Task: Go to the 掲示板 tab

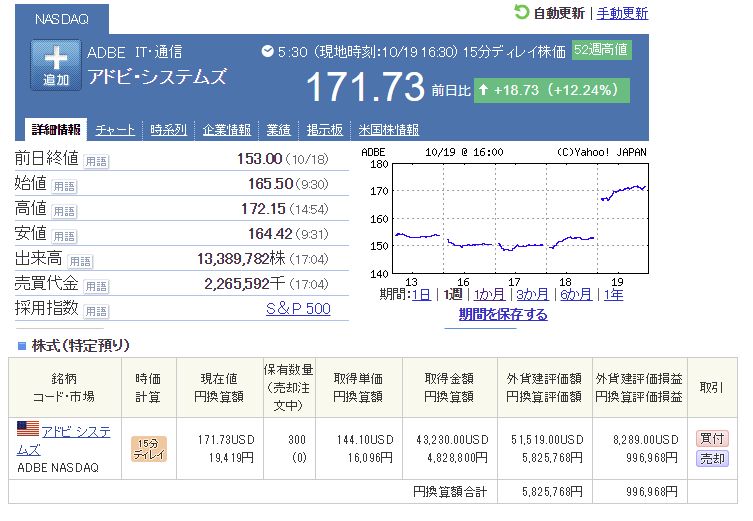Action: click(x=325, y=130)
